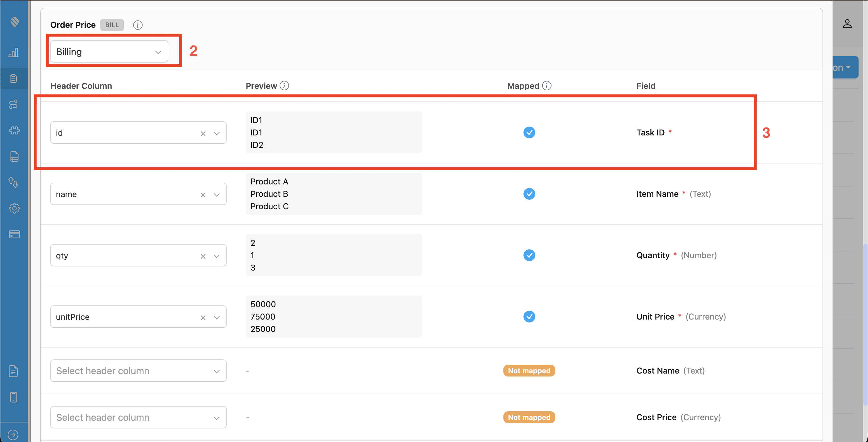This screenshot has height=442, width=868.
Task: Open the bar chart analytics panel
Action: point(14,53)
